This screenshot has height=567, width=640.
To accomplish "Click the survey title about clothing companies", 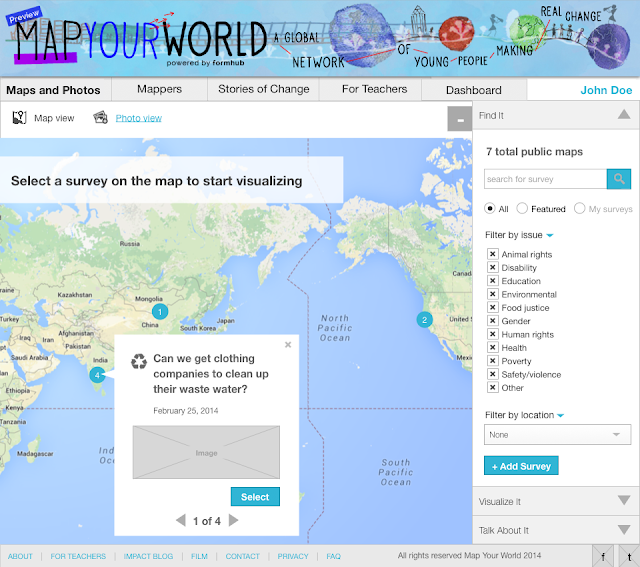I will [x=211, y=374].
